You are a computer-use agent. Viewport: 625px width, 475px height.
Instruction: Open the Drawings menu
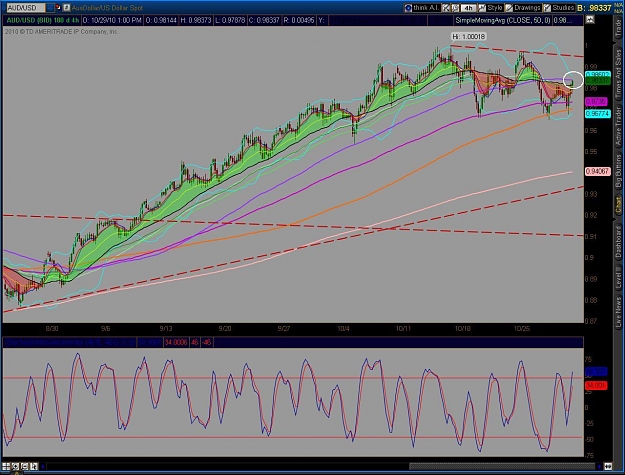pos(523,8)
